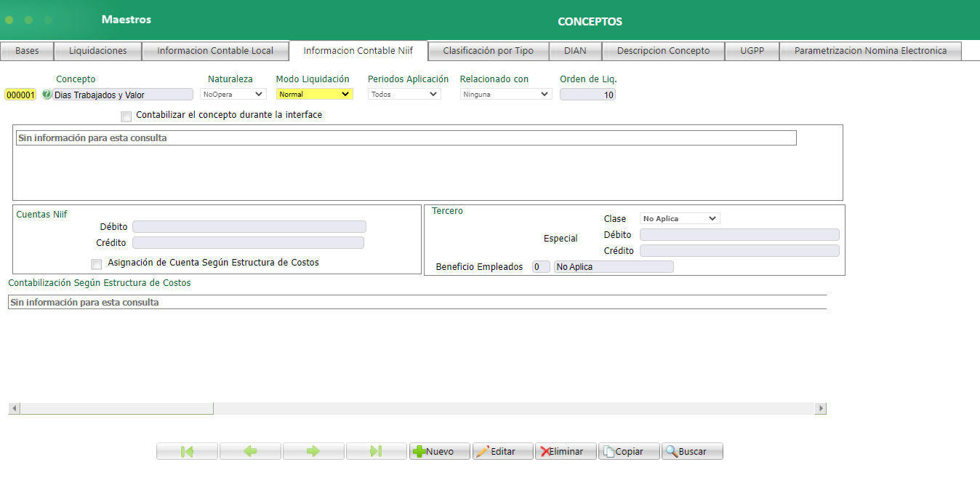Open Clasificación por Tipo tab
Screen dimensions: 980x478
[489, 51]
